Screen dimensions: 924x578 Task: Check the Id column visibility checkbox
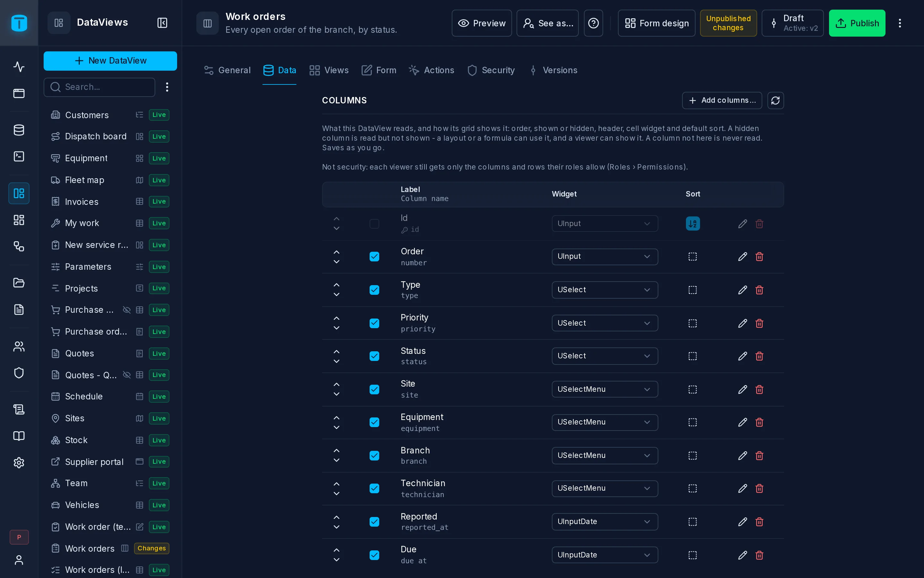pos(374,223)
